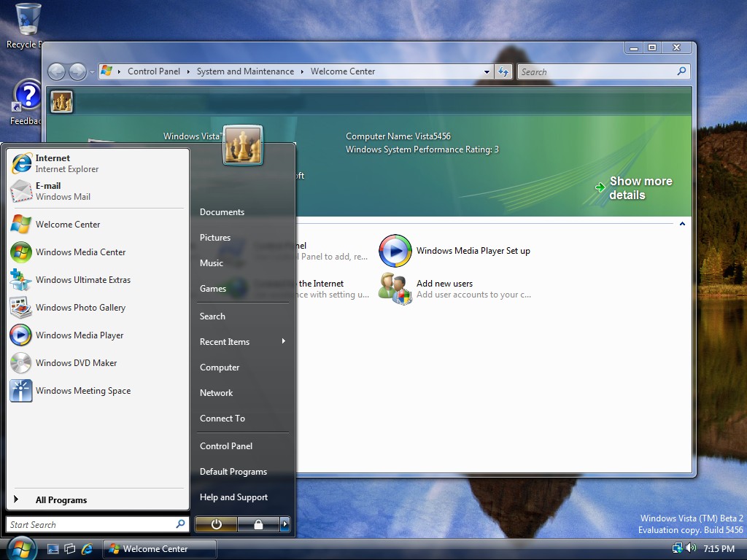Open Music folder from Start menu
Screen dimensions: 747x560
(243, 262)
